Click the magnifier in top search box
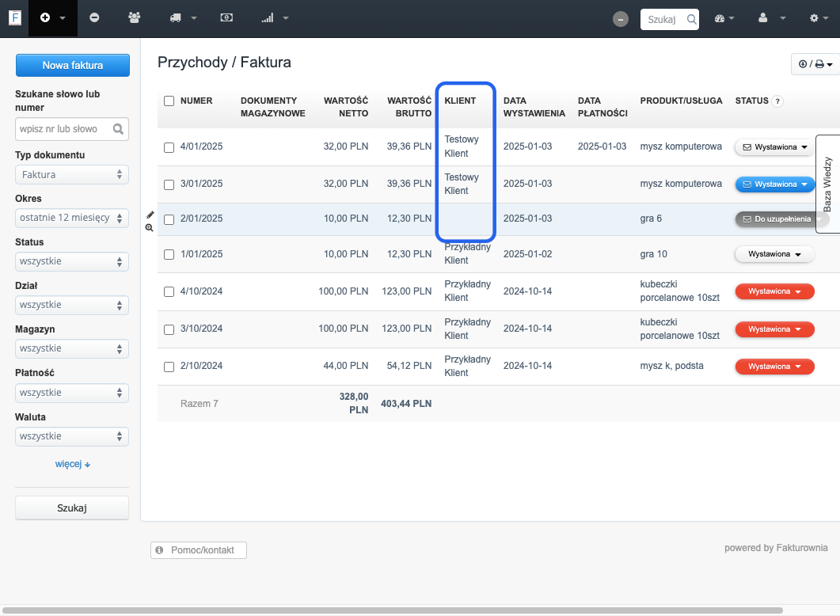Screen dimensions: 840x616 [x=692, y=19]
